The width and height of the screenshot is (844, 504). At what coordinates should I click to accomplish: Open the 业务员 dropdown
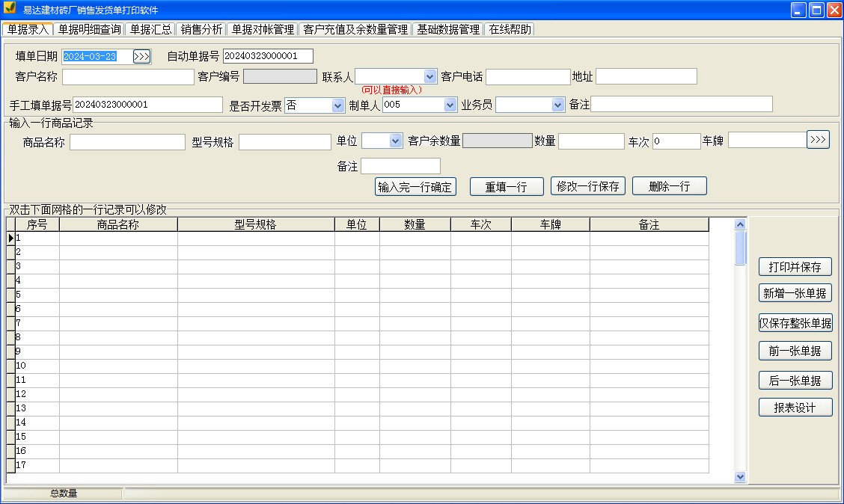click(557, 105)
